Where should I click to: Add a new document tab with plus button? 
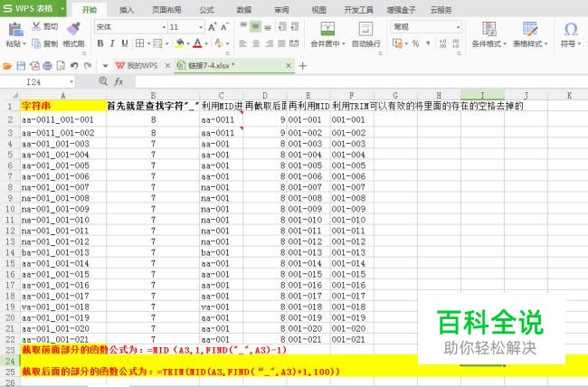pos(303,66)
